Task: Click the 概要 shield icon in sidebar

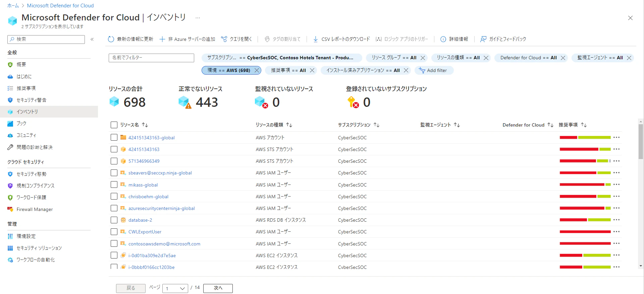Action: 10,65
